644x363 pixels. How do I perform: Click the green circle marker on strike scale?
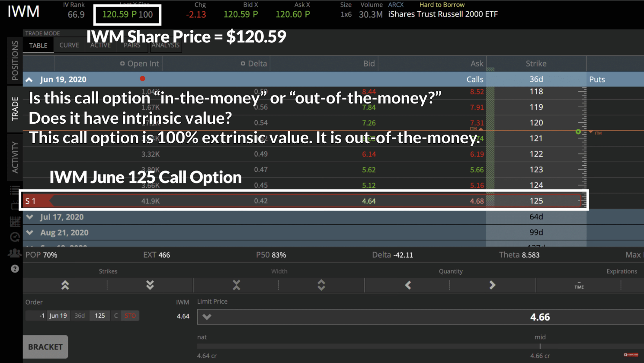[x=578, y=132]
